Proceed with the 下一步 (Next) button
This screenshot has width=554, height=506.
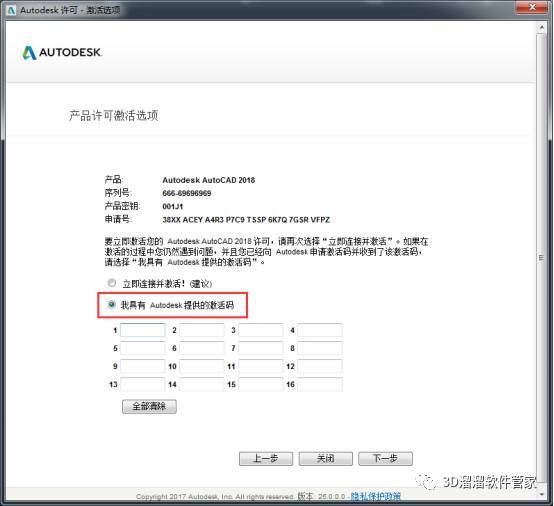point(385,459)
